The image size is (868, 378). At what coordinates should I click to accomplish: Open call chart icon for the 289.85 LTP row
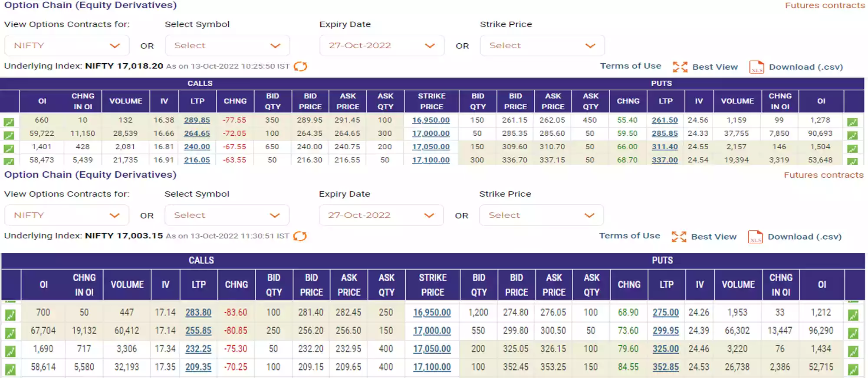9,122
